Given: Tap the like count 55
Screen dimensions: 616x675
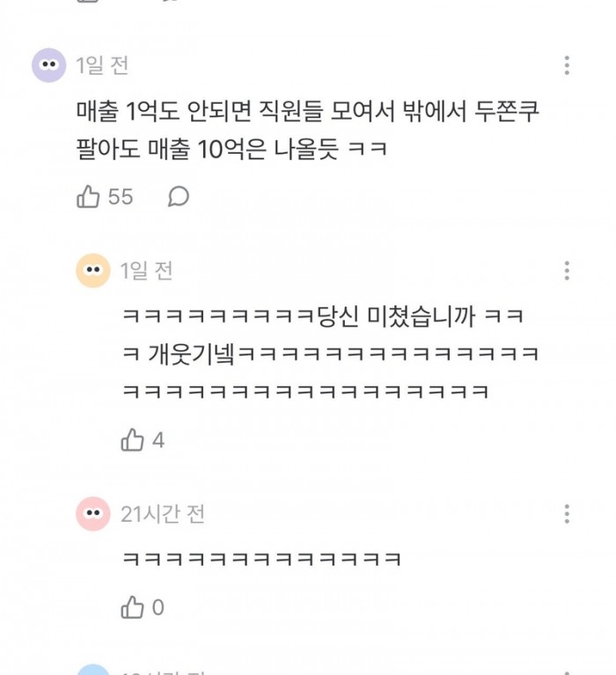Looking at the screenshot, I should tap(121, 197).
